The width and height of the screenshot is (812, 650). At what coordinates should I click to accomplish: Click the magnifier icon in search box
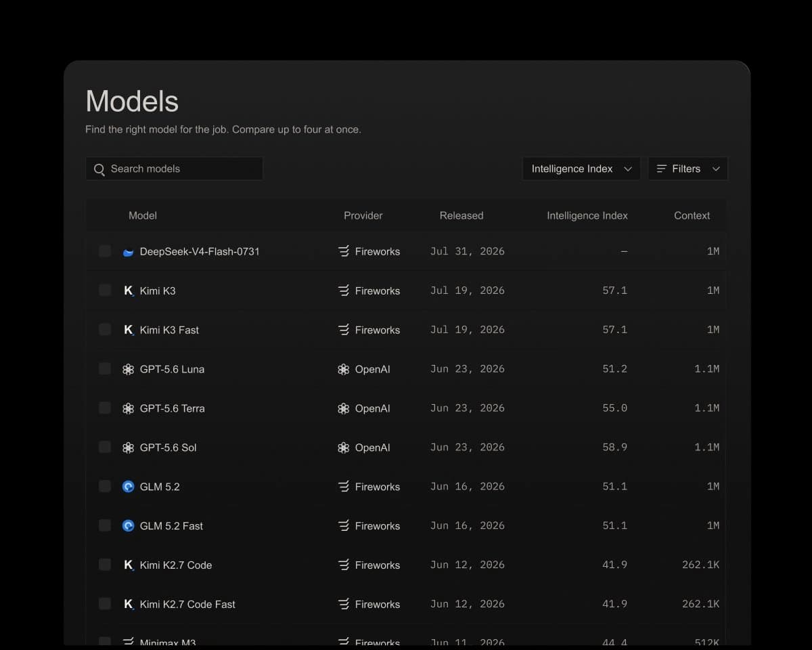point(99,169)
